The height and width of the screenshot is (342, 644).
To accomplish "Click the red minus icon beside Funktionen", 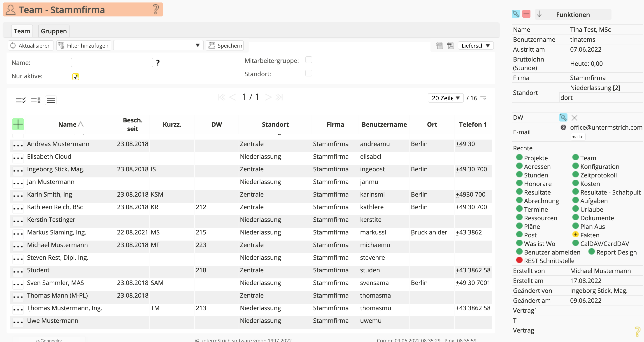I will (x=526, y=14).
